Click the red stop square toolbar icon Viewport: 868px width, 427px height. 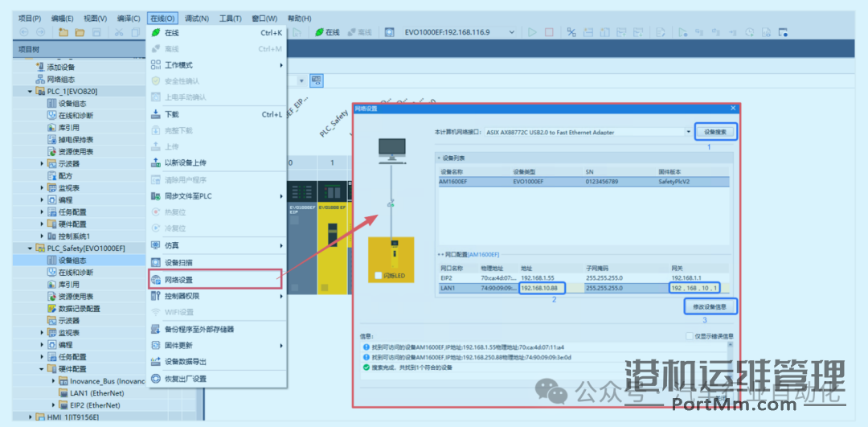point(549,32)
